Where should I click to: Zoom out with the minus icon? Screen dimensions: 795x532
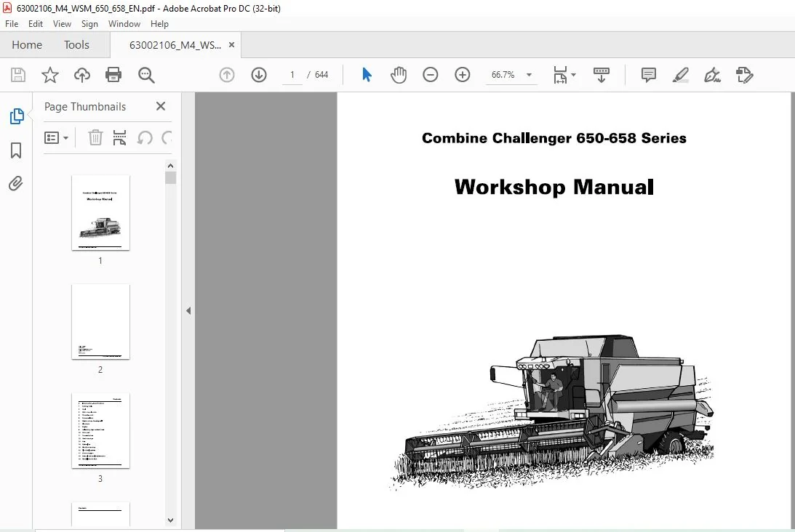(430, 75)
